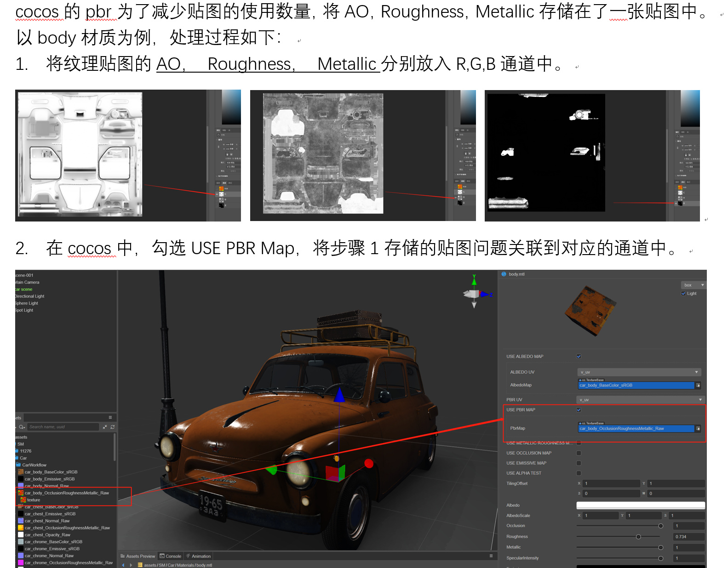Screen dimensions: 728x568
Task: Click the red sphere gizmo handle
Action: pos(368,464)
